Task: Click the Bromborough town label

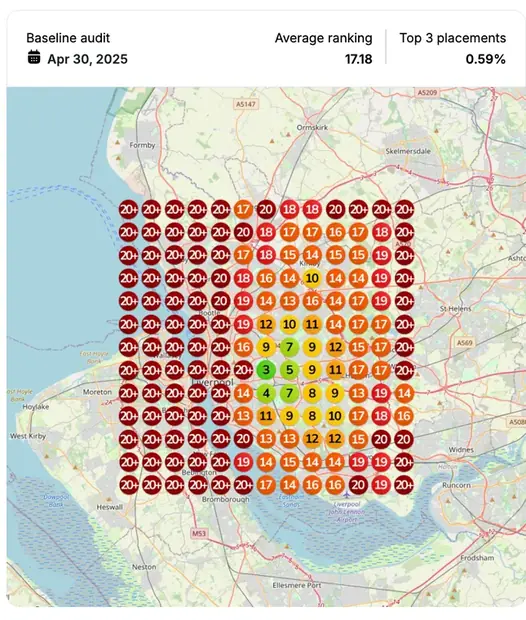Action: point(225,499)
